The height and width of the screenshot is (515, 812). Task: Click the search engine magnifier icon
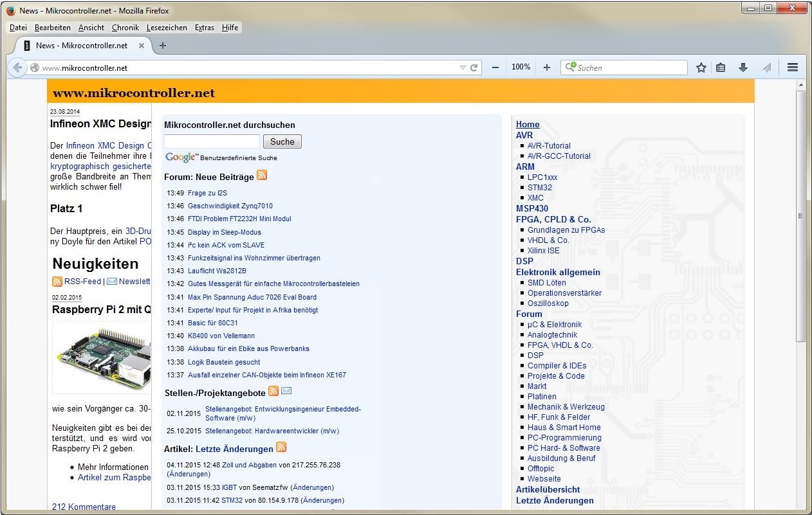(x=570, y=67)
